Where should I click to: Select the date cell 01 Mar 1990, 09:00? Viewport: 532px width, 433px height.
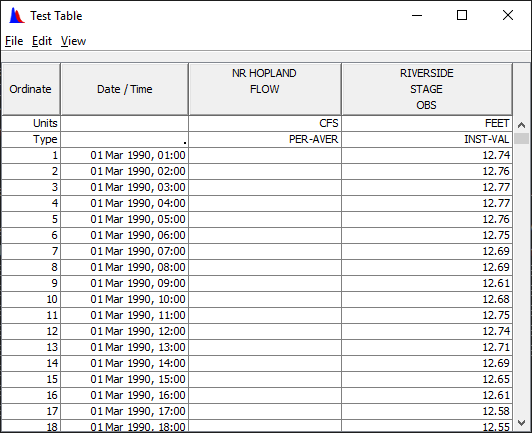pyautogui.click(x=125, y=283)
